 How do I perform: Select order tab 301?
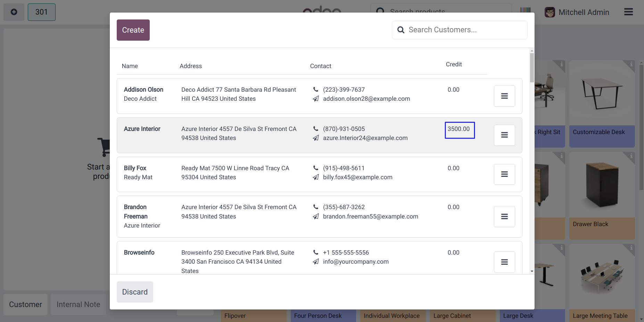41,12
